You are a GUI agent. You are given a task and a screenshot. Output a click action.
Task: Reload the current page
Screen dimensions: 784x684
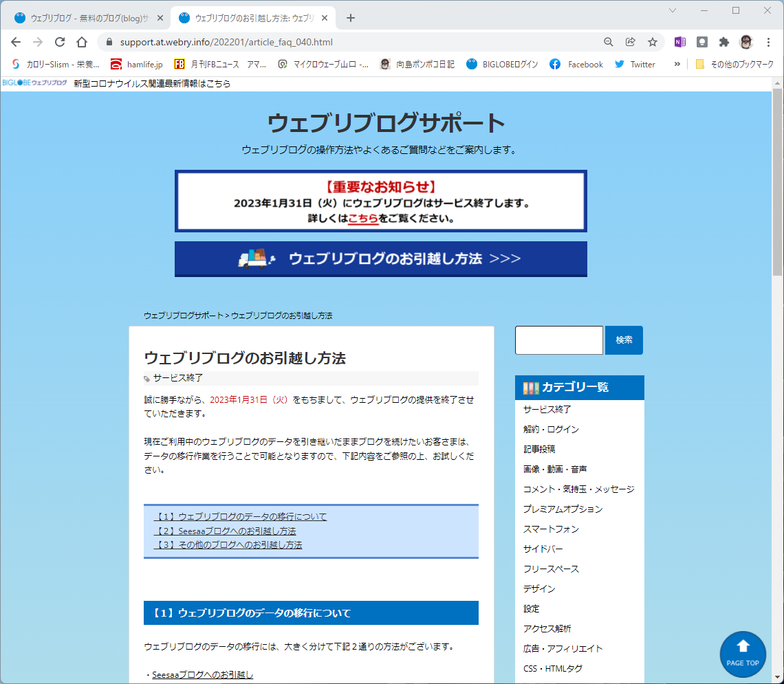(60, 42)
